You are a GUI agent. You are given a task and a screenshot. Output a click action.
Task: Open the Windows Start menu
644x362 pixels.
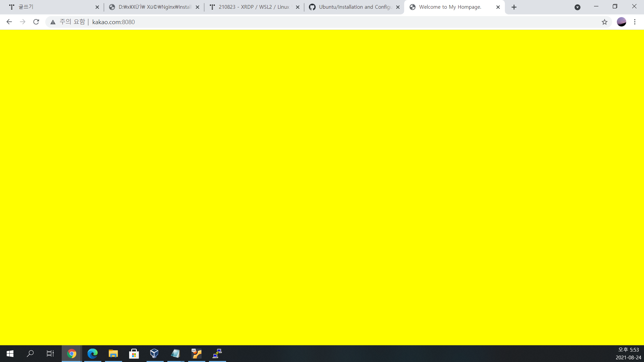pos(10,354)
